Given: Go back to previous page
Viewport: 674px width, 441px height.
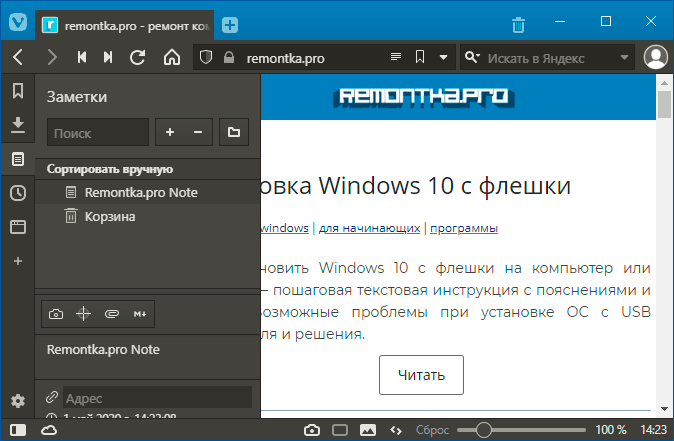Looking at the screenshot, I should [x=18, y=57].
